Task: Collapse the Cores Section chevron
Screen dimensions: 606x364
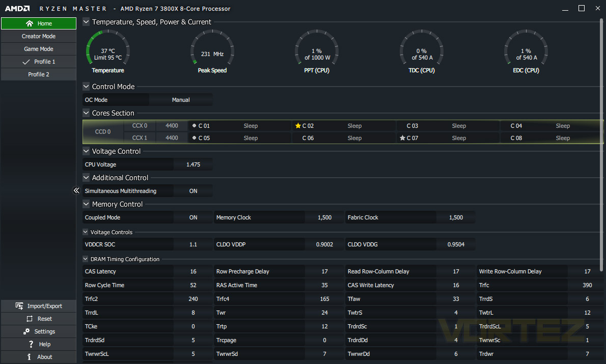Action: coord(86,113)
